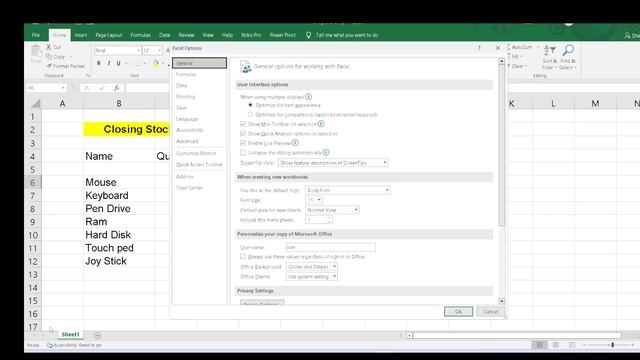Click the help question mark in Excel Options
Viewport: 640px width, 360px height.
point(479,48)
